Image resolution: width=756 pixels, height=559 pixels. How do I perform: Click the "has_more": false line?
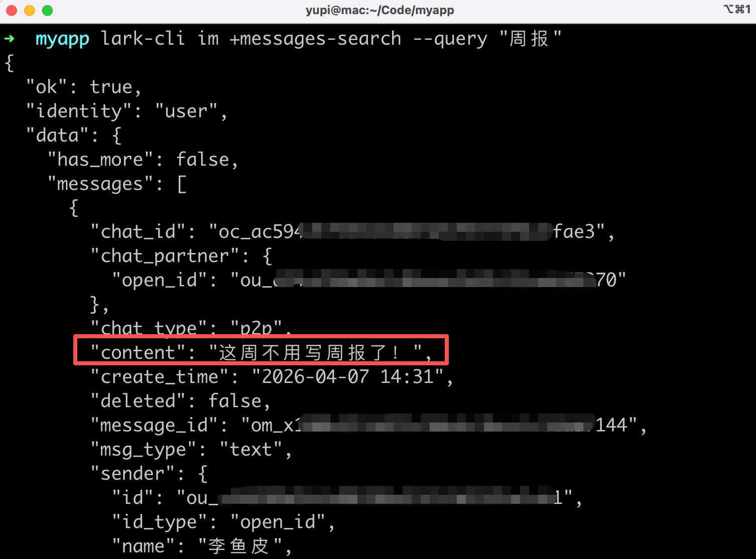(143, 160)
